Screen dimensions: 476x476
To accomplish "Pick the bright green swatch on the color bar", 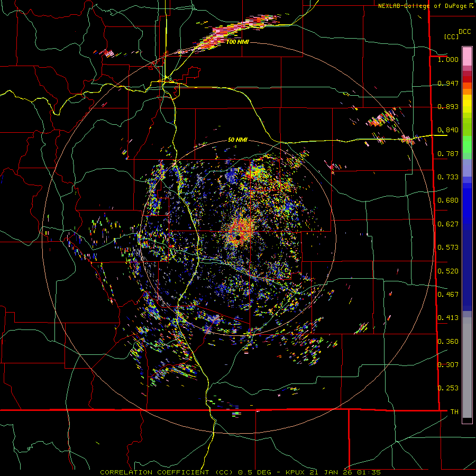I will click(x=467, y=144).
